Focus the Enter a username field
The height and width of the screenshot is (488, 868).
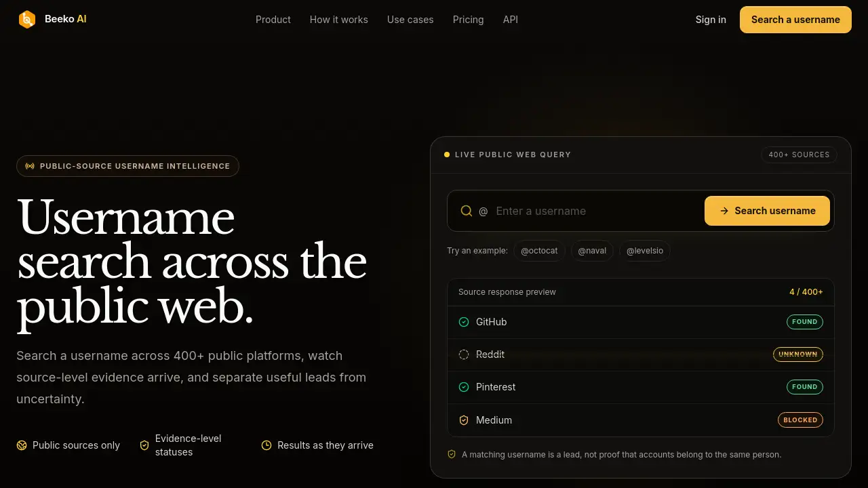coord(597,211)
